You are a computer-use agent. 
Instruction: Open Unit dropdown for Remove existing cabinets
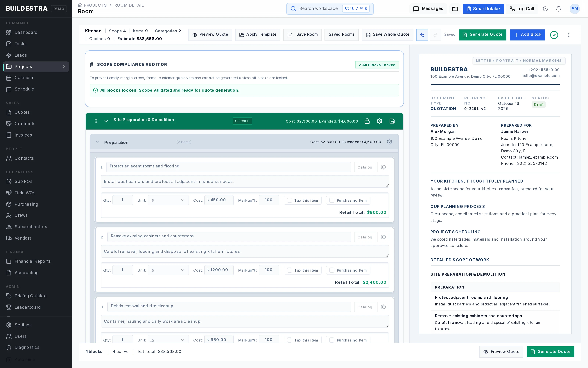tap(168, 270)
